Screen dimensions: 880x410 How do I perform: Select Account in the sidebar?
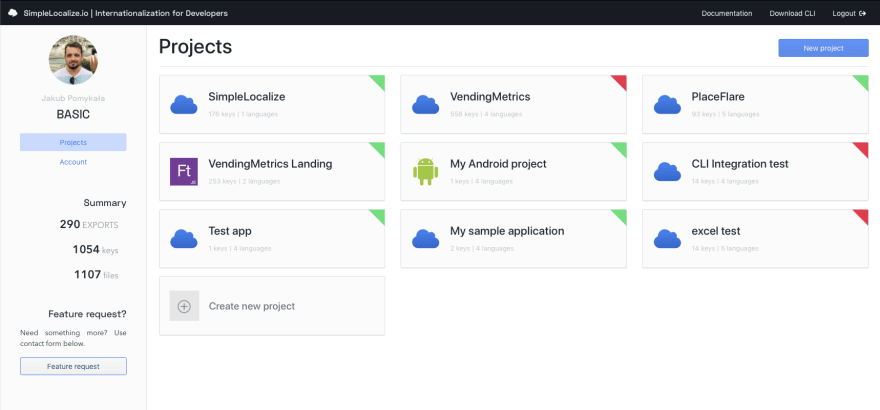pos(73,162)
